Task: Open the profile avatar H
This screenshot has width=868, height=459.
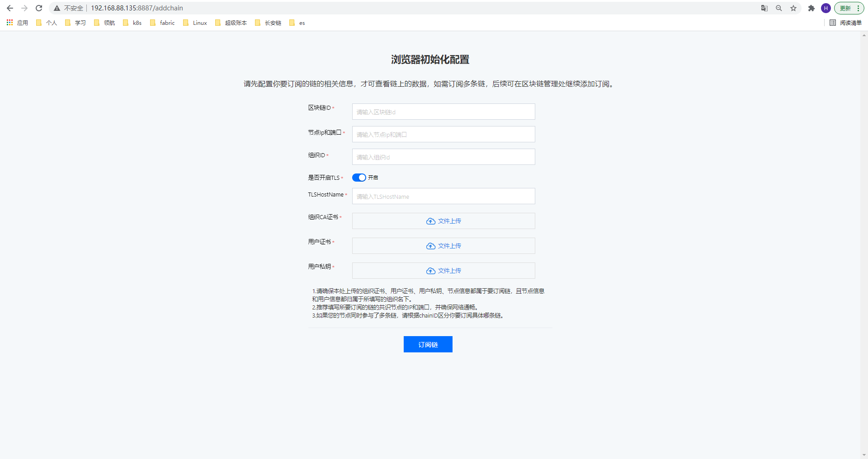Action: (826, 8)
